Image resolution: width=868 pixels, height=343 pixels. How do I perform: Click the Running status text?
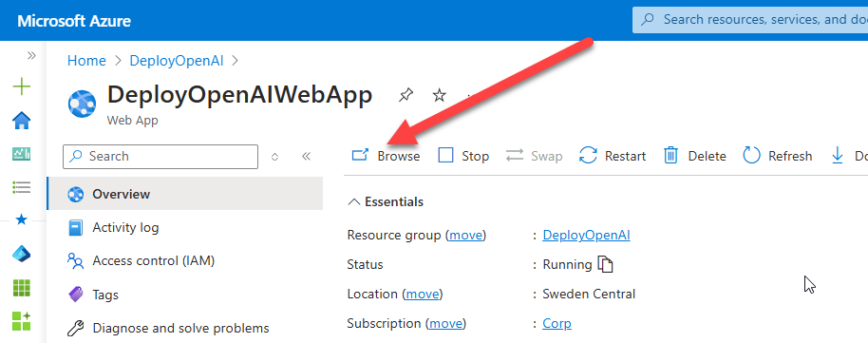[x=567, y=264]
